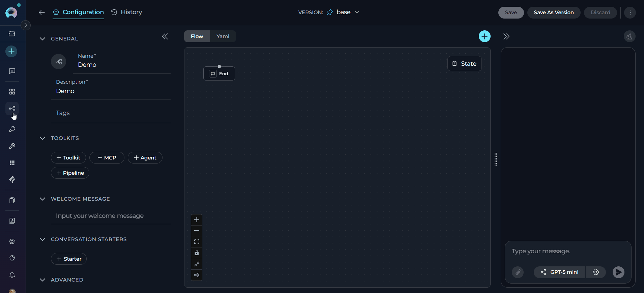Open the key credentials icon in sidebar

tap(12, 129)
